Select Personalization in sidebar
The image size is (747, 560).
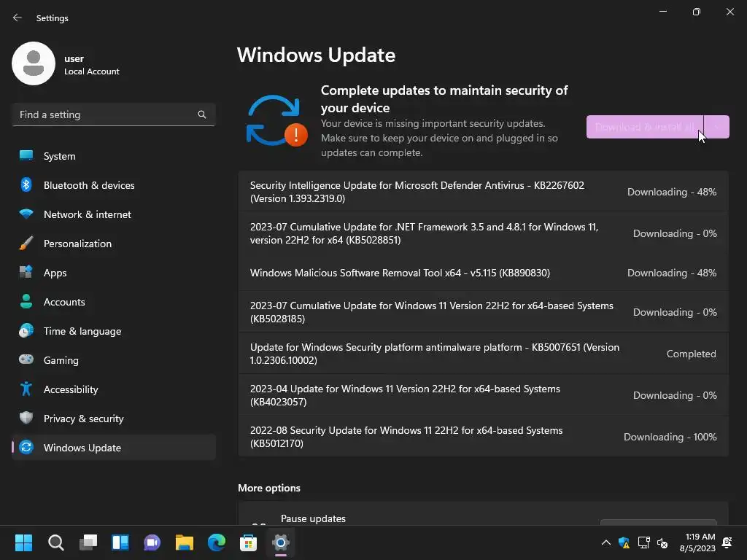pos(113,243)
